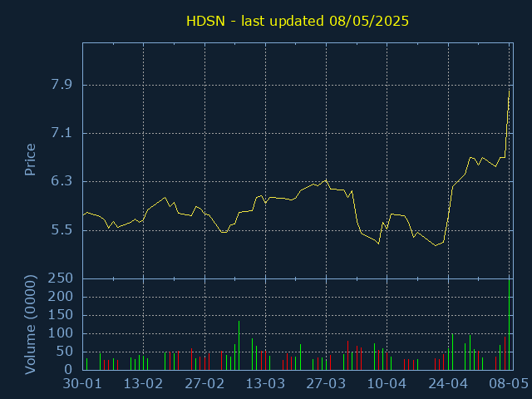Click the 27-02 date label
Screen dimensions: 532x399
[204, 384]
